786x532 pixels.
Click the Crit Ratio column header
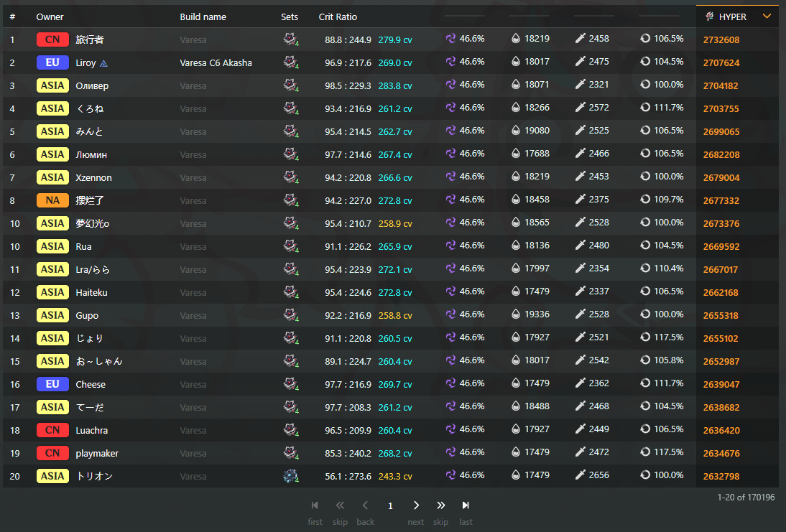338,17
